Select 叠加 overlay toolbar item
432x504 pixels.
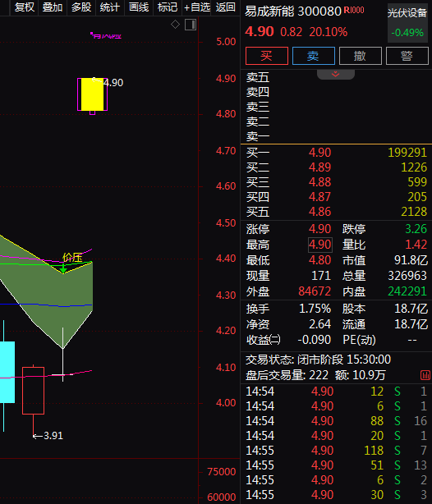pyautogui.click(x=53, y=7)
